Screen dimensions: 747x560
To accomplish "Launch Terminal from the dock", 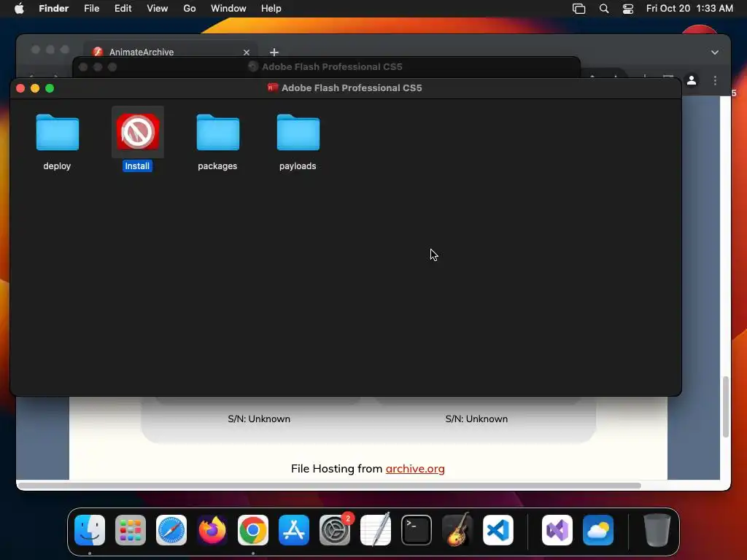I will click(417, 530).
